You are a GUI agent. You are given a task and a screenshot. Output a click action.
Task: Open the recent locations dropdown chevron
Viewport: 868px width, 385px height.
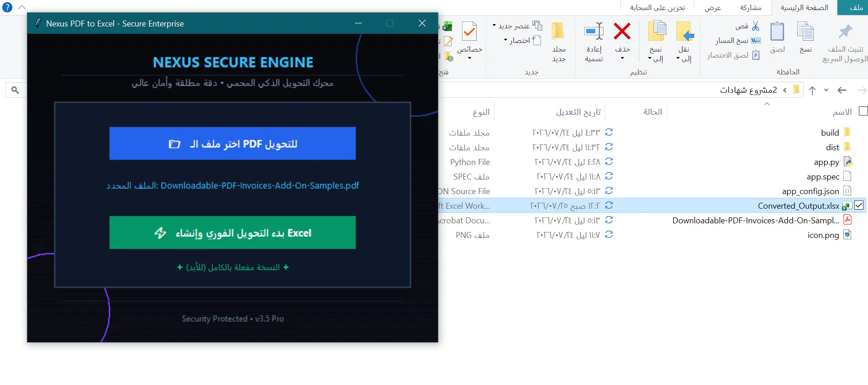pos(826,90)
